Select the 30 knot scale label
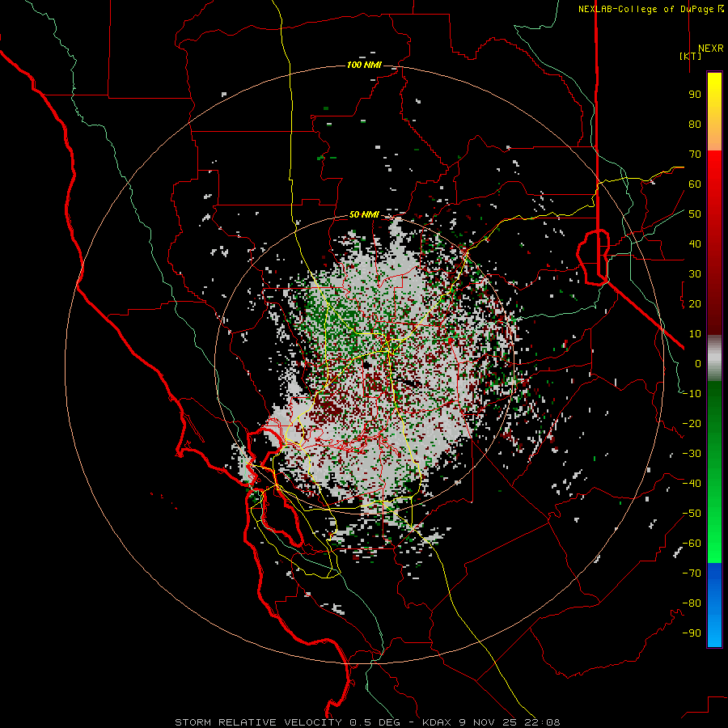Screen dimensions: 728x728 pos(695,274)
